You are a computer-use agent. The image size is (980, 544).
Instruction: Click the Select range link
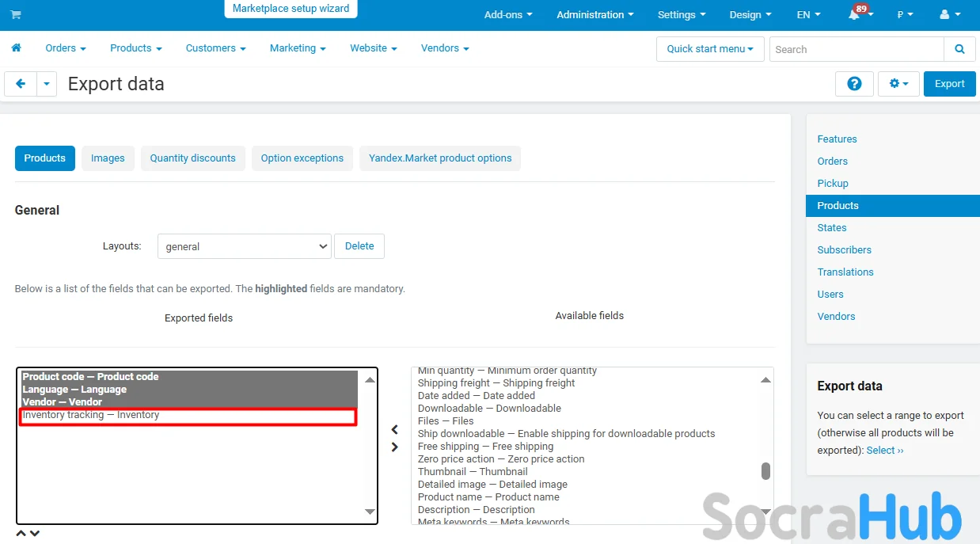pos(884,451)
